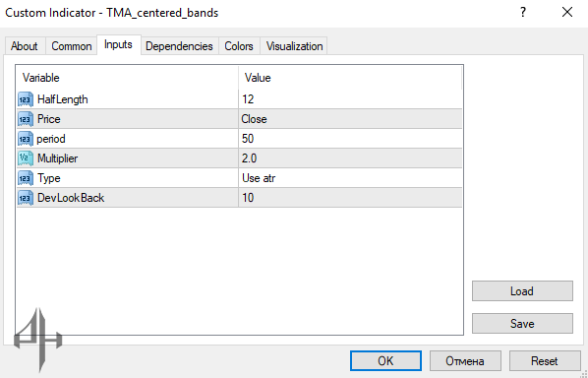This screenshot has height=378, width=588.
Task: Click the Load button
Action: point(522,291)
